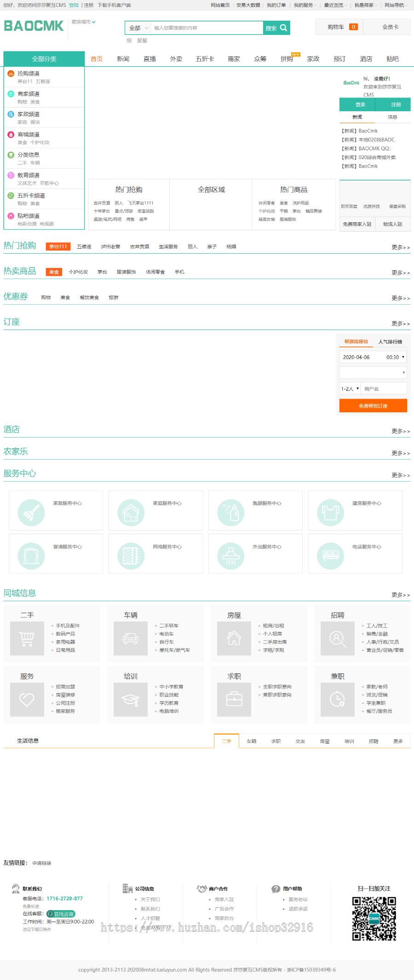Expand 最近浏览 top menu
Image resolution: width=414 pixels, height=980 pixels.
(335, 5)
